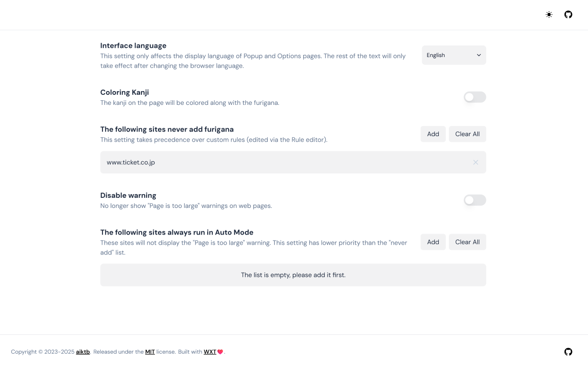This screenshot has height=368, width=588.
Task: Click the Disable warning heading
Action: (x=128, y=195)
